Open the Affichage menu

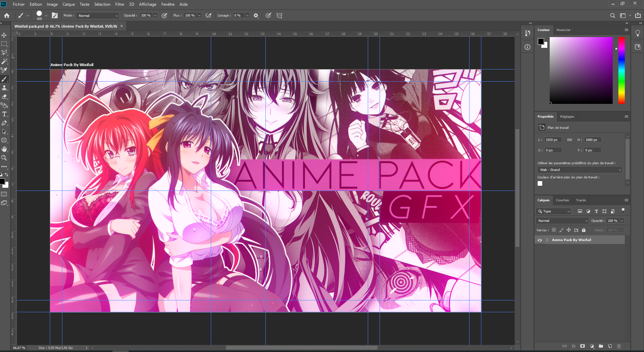click(148, 4)
